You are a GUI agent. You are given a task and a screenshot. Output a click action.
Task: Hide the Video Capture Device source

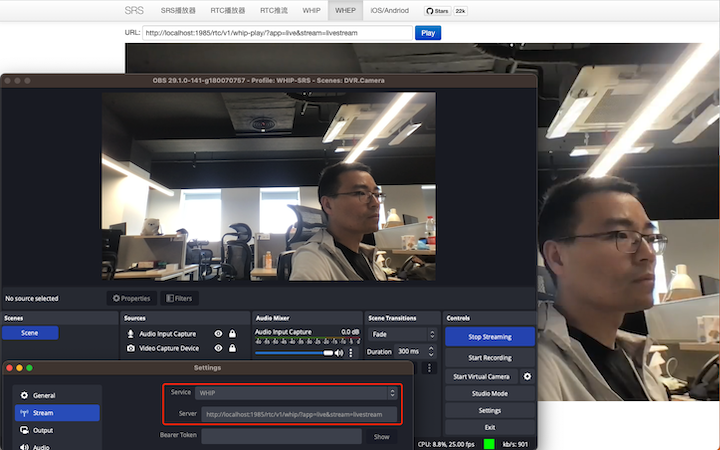(x=218, y=349)
